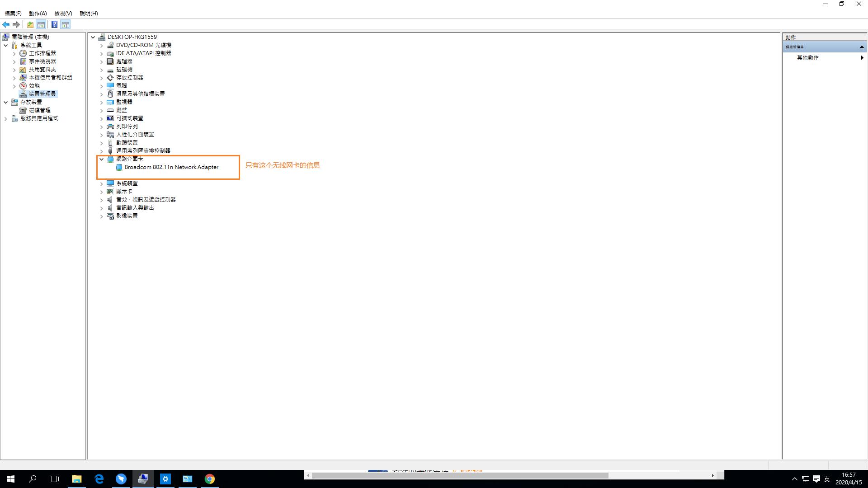Click the blue Help question mark icon

coord(54,24)
